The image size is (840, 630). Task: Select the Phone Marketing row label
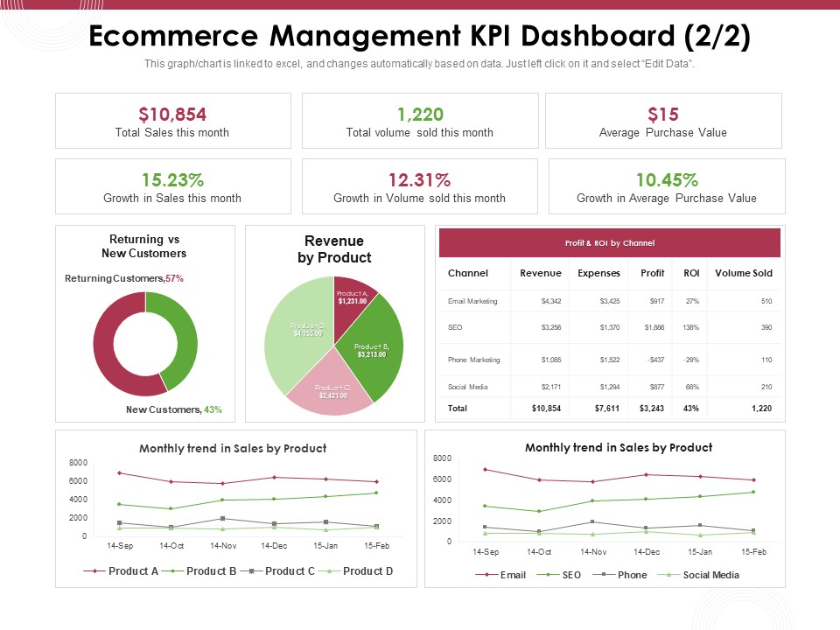[x=473, y=360]
